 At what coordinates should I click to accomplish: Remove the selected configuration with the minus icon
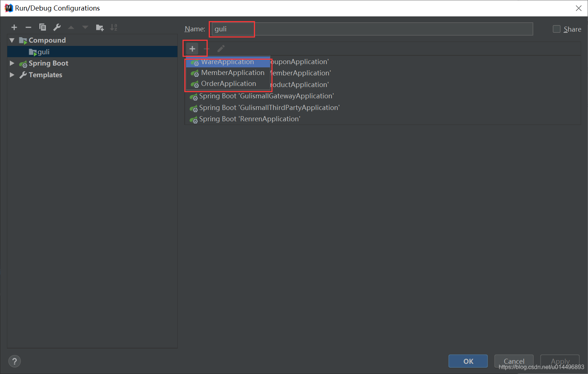click(28, 27)
